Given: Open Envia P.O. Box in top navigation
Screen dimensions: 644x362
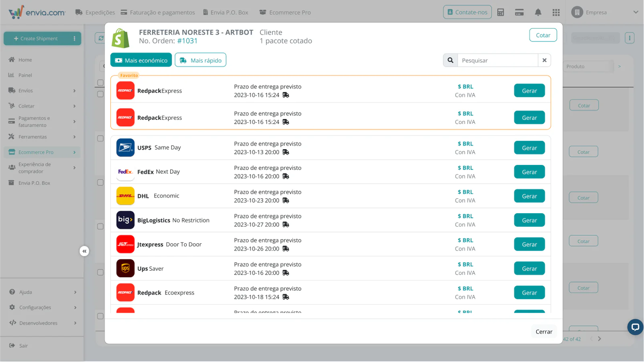Looking at the screenshot, I should [x=225, y=12].
